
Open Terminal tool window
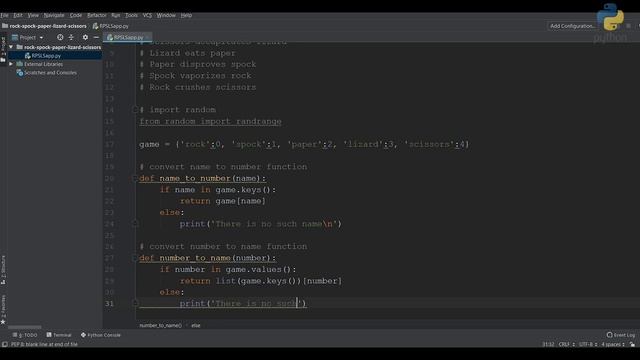coord(59,335)
